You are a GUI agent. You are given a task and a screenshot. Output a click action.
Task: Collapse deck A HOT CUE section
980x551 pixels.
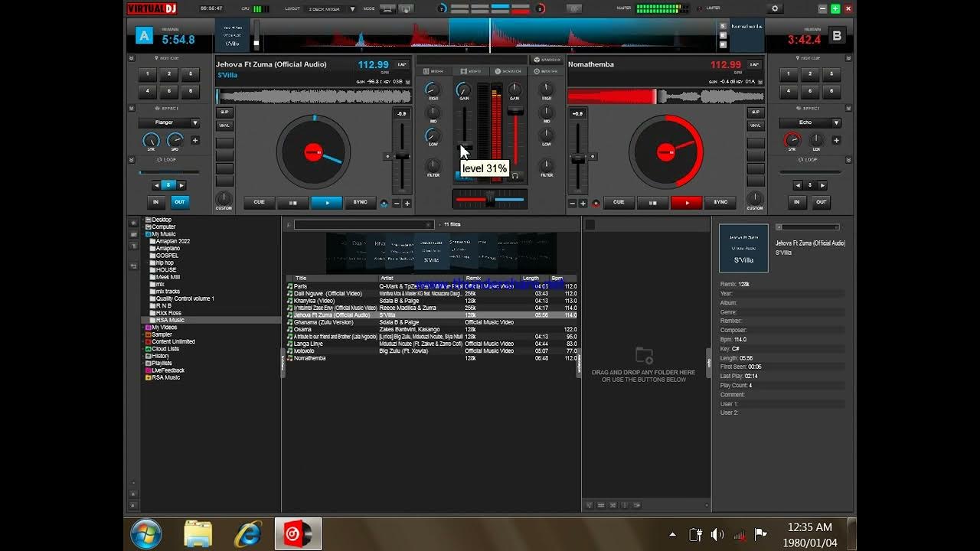pos(132,58)
